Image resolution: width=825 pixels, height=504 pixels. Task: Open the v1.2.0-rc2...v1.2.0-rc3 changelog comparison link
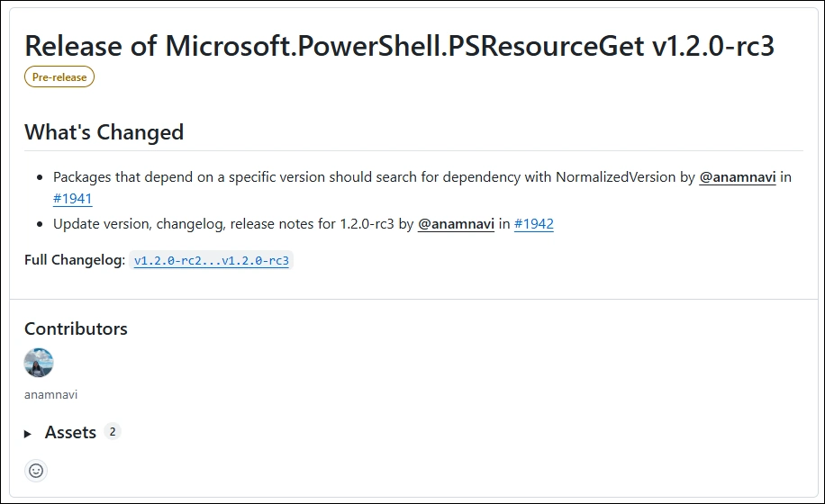212,261
